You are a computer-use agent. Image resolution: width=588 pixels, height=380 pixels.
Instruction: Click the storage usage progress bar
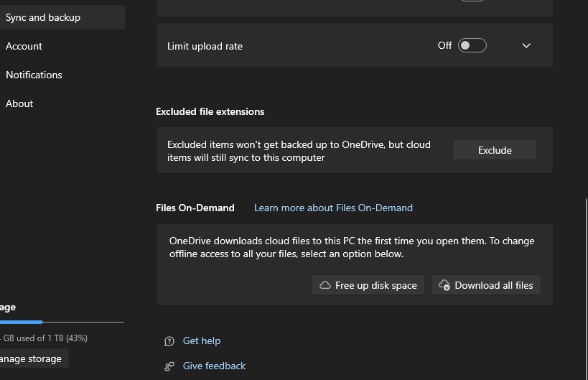tap(62, 322)
